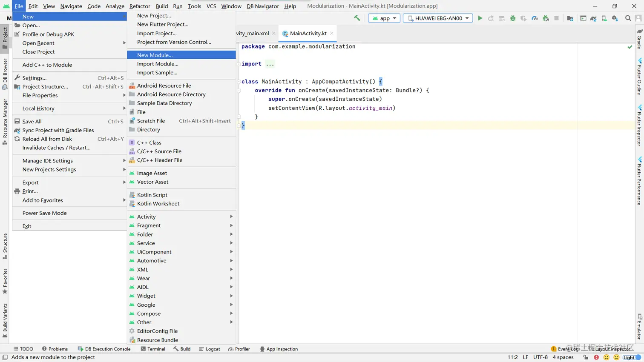Viewport: 644px width, 362px height.
Task: Click the green inspection checkmark in the editor corner
Action: (630, 47)
